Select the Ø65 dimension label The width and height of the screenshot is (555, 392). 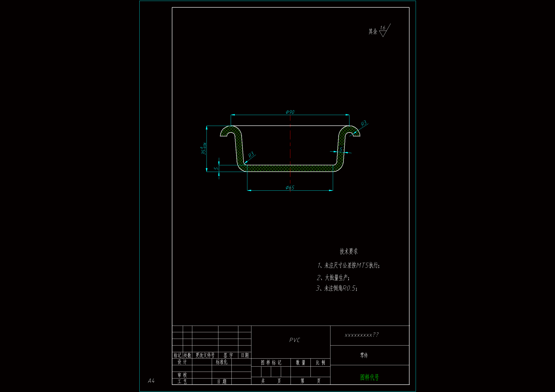290,188
